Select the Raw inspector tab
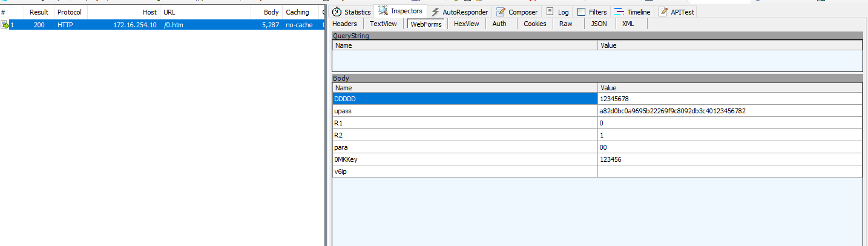Screen dimensions: 868x246 click(x=566, y=24)
